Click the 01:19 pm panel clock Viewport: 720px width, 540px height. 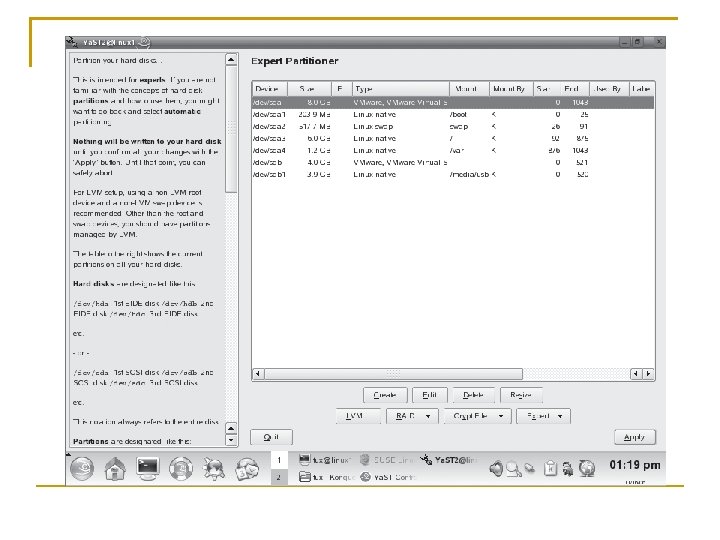click(635, 465)
